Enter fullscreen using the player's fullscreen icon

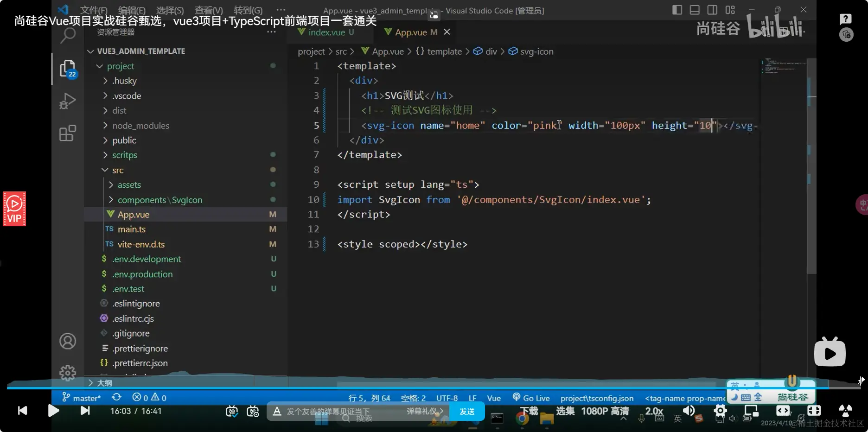[814, 411]
